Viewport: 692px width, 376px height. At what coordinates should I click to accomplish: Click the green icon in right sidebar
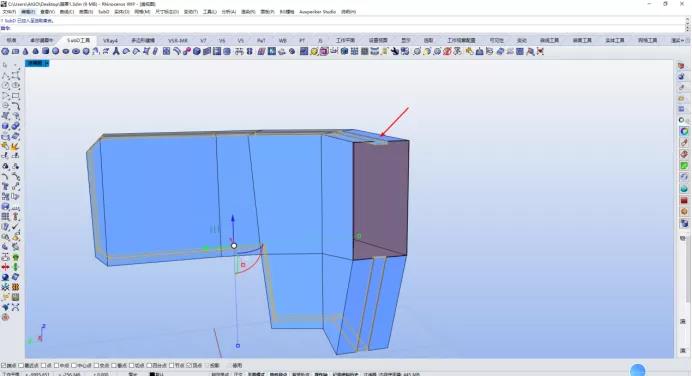click(x=684, y=165)
